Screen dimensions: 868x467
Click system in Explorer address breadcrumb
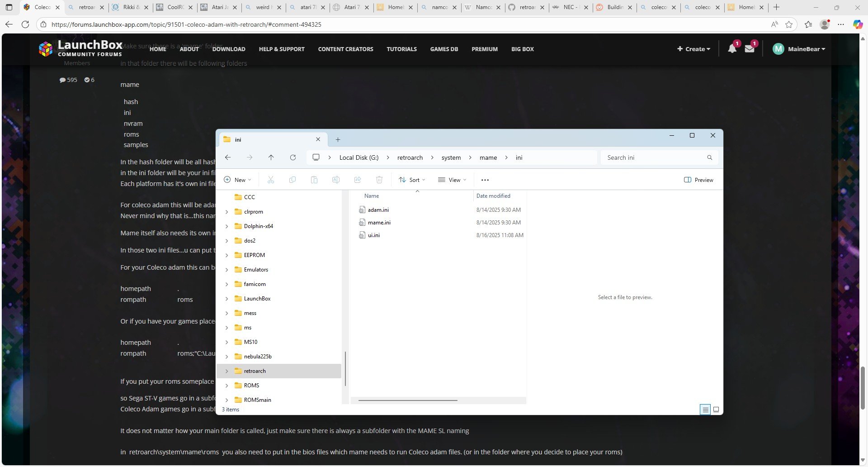click(x=451, y=157)
